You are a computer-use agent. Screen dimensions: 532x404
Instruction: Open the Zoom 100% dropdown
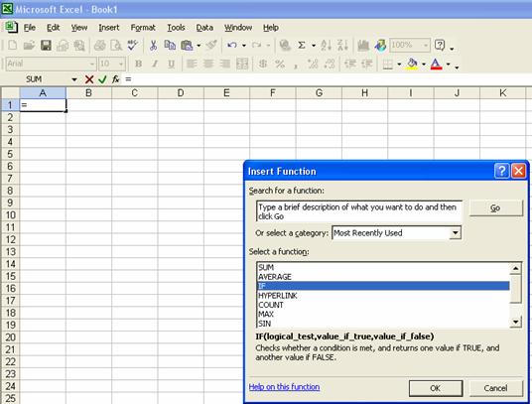[x=426, y=45]
